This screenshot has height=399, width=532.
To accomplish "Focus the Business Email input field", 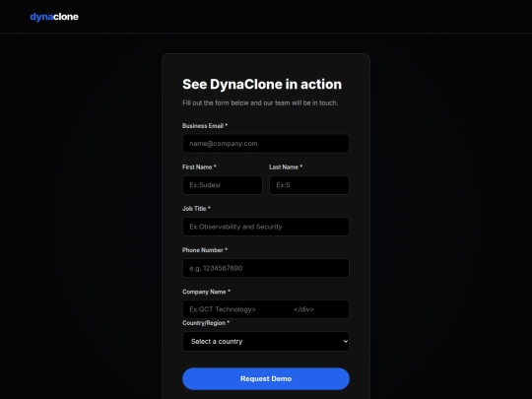I will tap(266, 144).
